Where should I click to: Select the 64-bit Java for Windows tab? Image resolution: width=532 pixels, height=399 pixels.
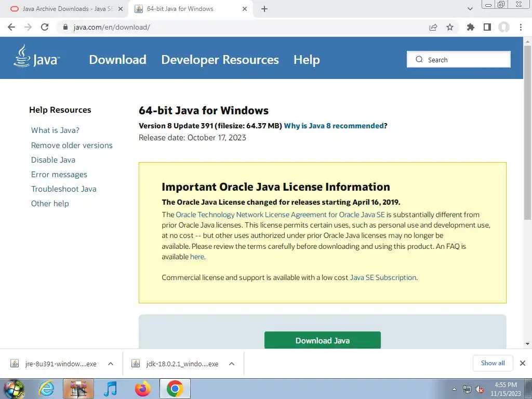pyautogui.click(x=190, y=9)
